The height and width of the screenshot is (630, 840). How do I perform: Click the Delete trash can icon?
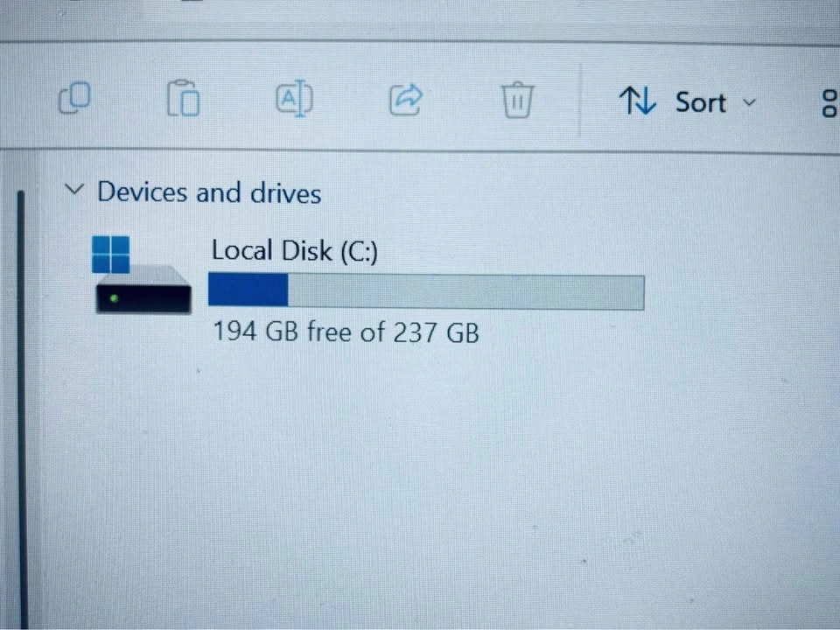click(x=517, y=99)
